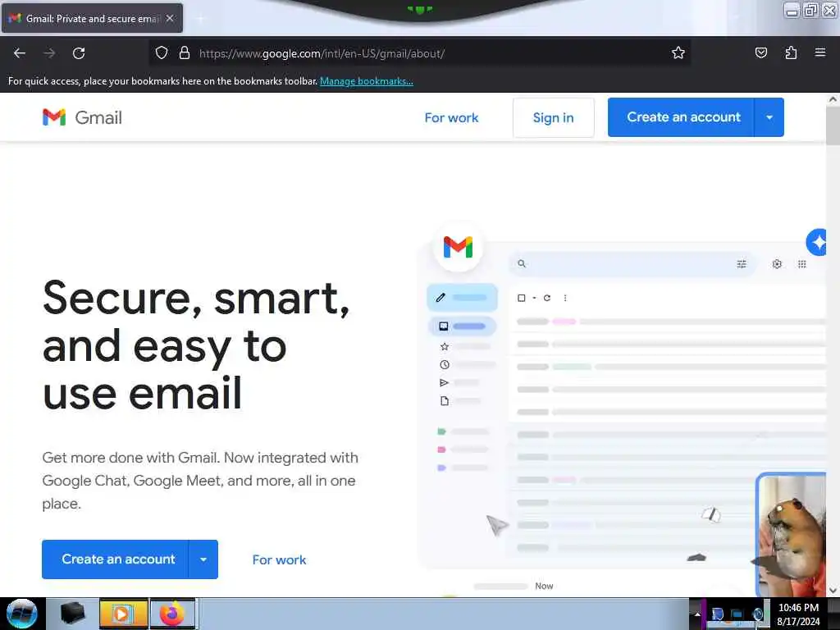
Task: Click the hamster video thumbnail
Action: (x=792, y=534)
